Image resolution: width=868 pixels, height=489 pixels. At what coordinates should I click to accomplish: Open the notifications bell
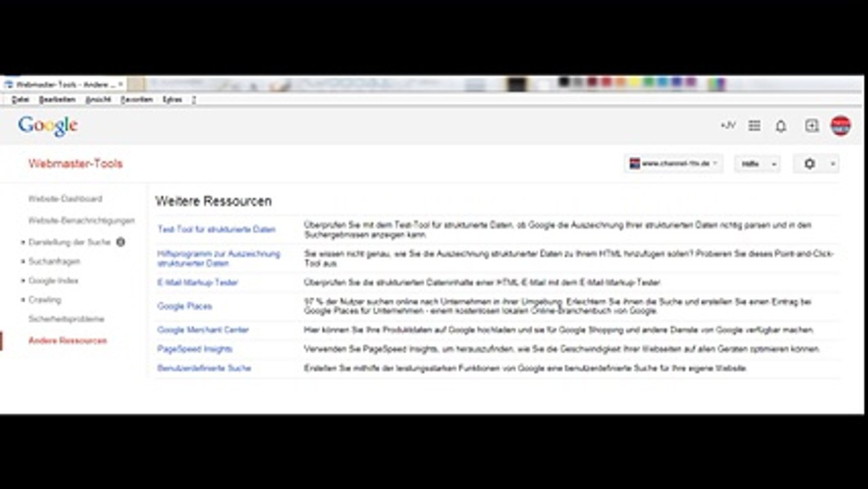tap(781, 126)
